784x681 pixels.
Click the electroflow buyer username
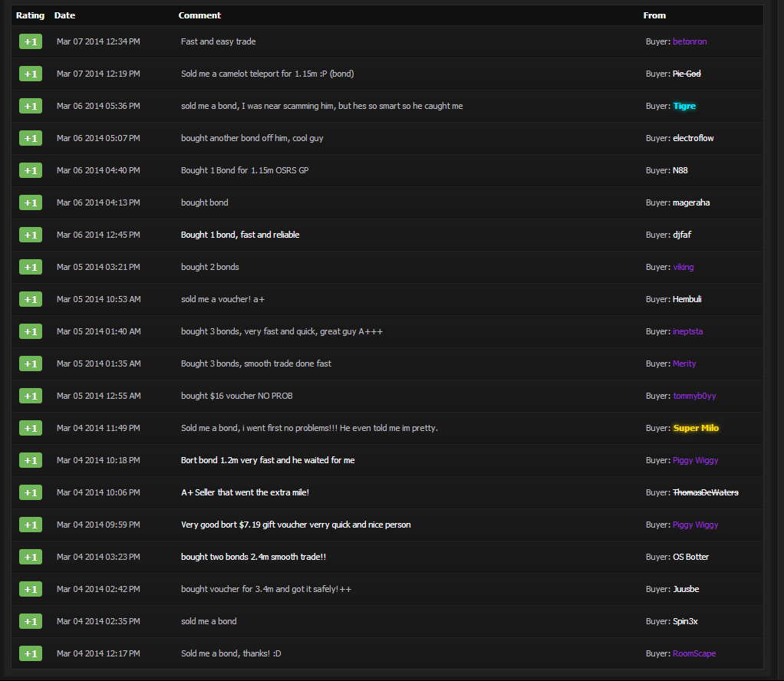(693, 138)
